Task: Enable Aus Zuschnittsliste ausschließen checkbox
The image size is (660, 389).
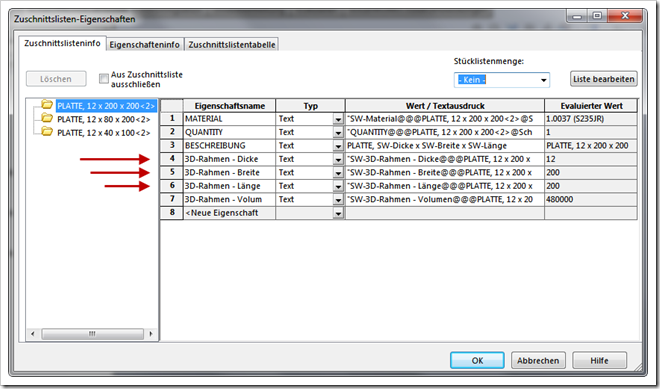Action: tap(104, 79)
